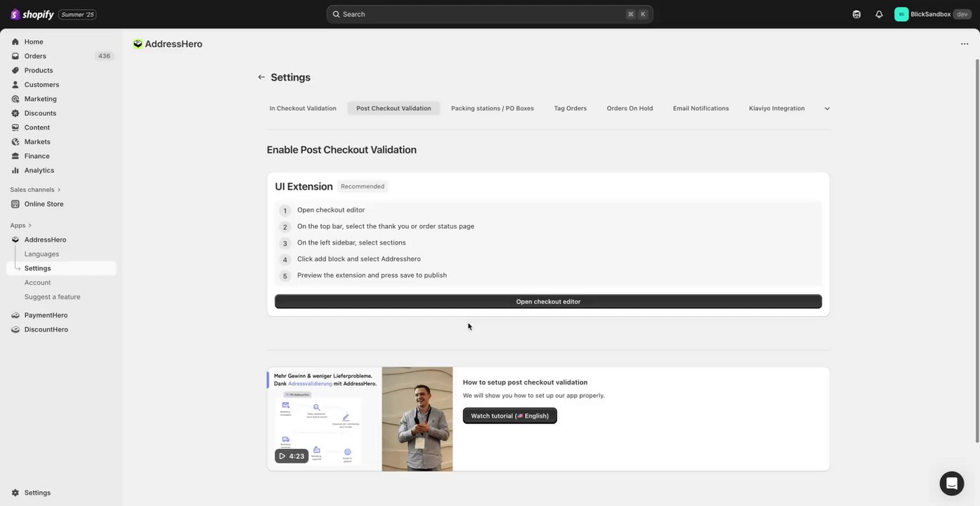
Task: Click the Home icon in sidebar
Action: [x=15, y=42]
